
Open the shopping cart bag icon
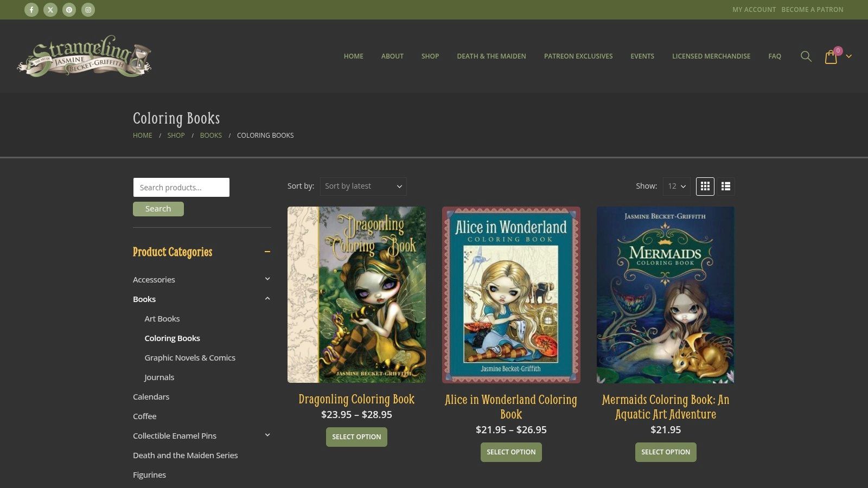(831, 57)
